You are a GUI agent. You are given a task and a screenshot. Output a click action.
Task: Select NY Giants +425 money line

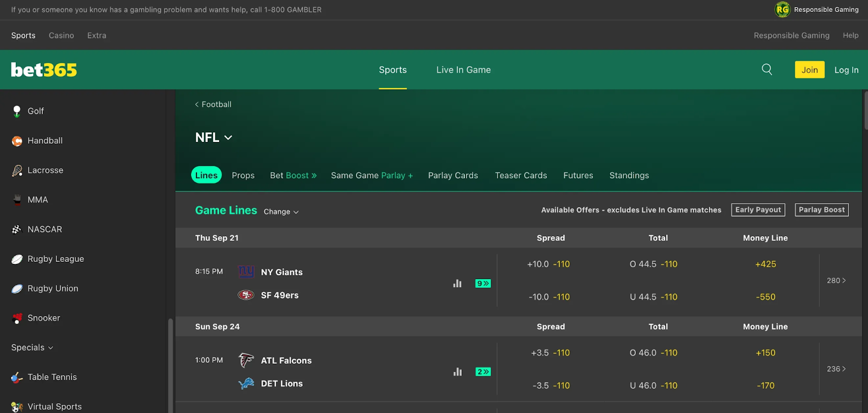(765, 264)
